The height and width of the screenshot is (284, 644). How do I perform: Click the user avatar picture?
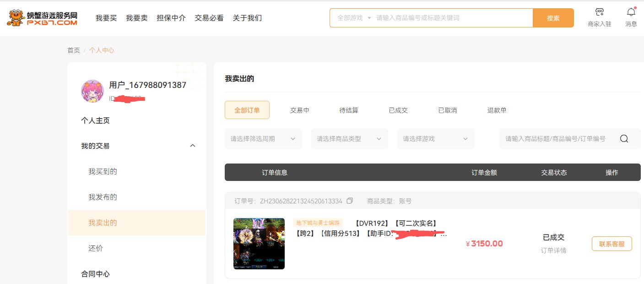coord(92,91)
